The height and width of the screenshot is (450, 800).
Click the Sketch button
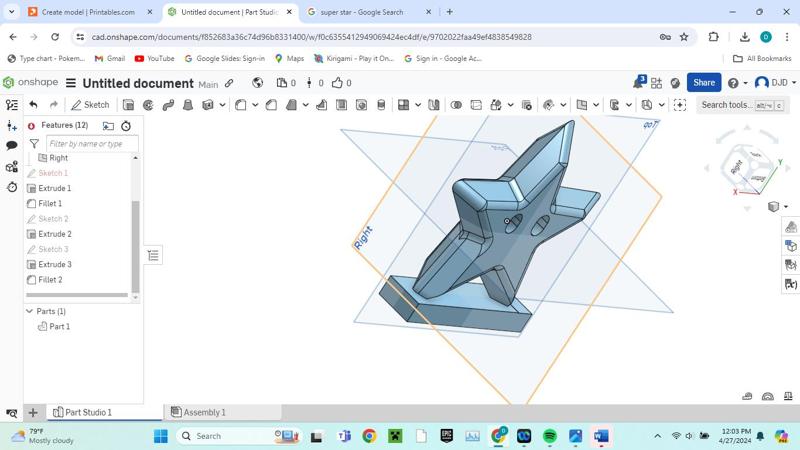point(90,105)
